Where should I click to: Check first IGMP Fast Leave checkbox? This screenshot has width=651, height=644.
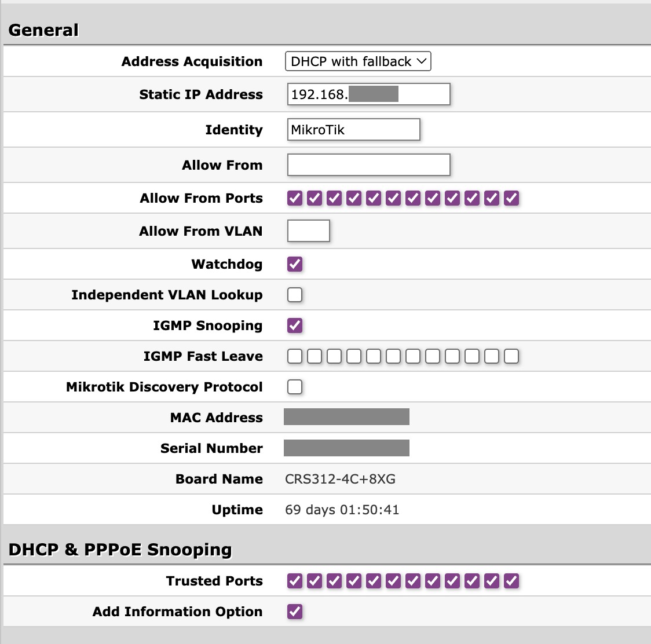click(x=295, y=356)
